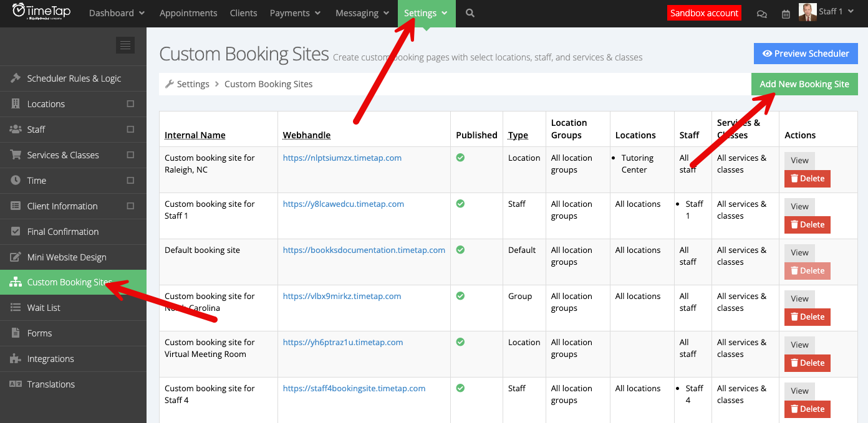View the Default booking site
Viewport: 868px width, 423px height.
(x=799, y=252)
